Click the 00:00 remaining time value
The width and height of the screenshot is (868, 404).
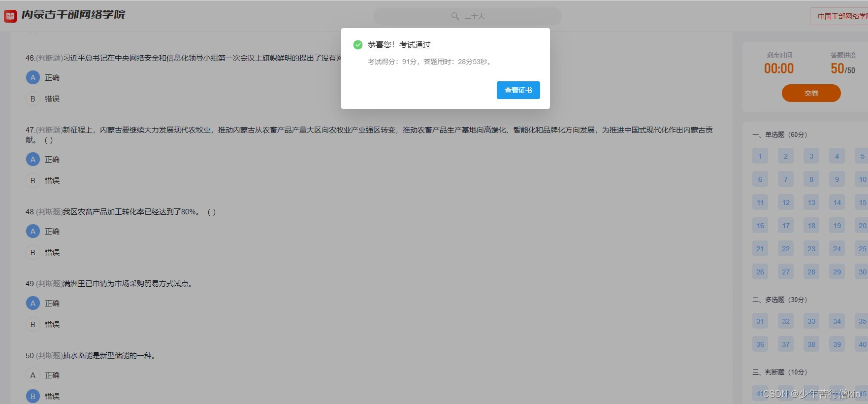pos(779,68)
